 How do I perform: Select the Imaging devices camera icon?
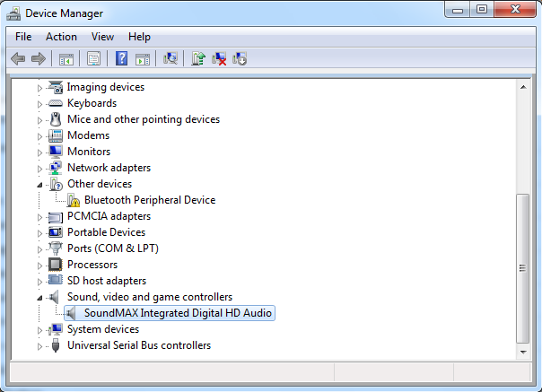tap(56, 87)
